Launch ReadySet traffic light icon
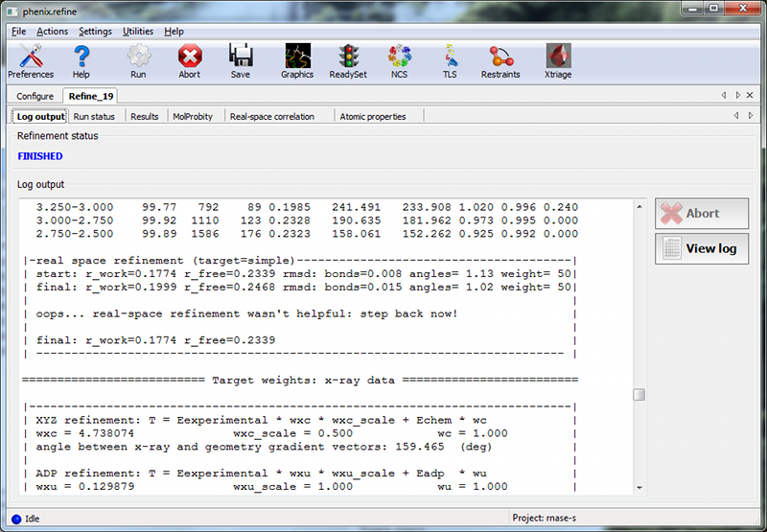This screenshot has width=767, height=532. point(347,59)
